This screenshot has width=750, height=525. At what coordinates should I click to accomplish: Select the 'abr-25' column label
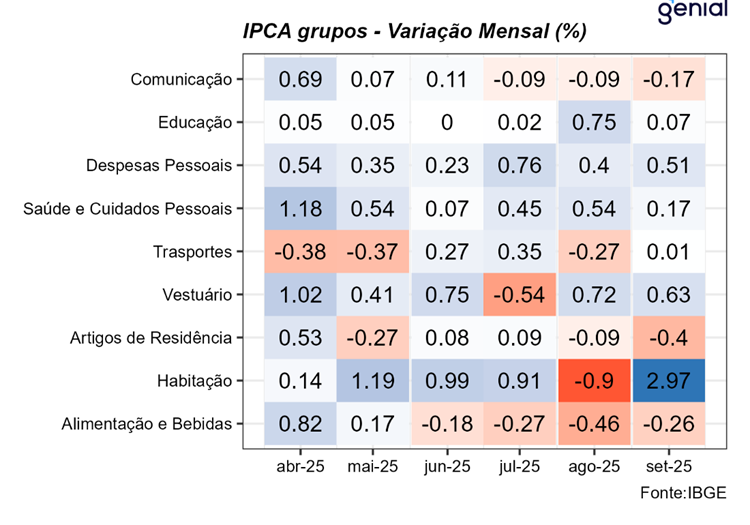[299, 466]
